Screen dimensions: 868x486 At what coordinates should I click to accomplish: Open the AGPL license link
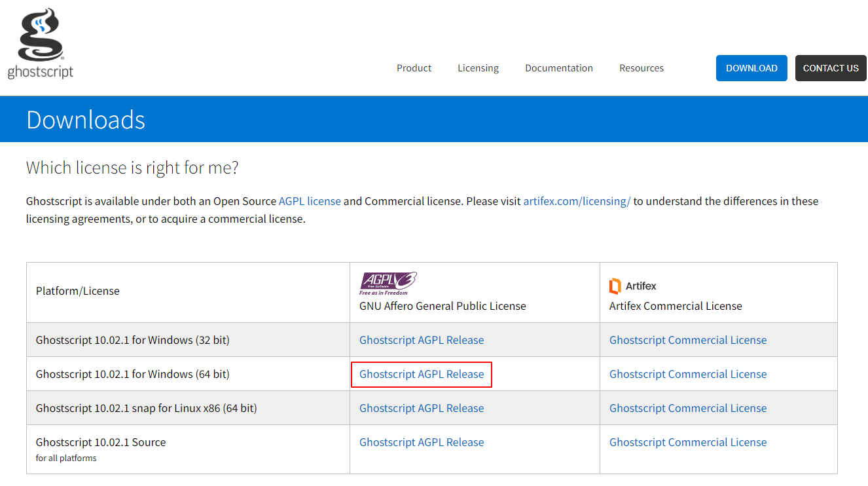[310, 201]
